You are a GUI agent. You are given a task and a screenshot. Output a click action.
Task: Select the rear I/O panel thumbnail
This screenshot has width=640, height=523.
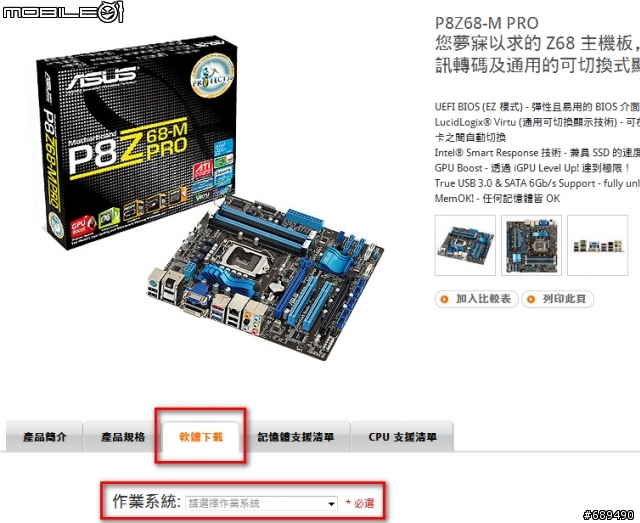coord(598,245)
